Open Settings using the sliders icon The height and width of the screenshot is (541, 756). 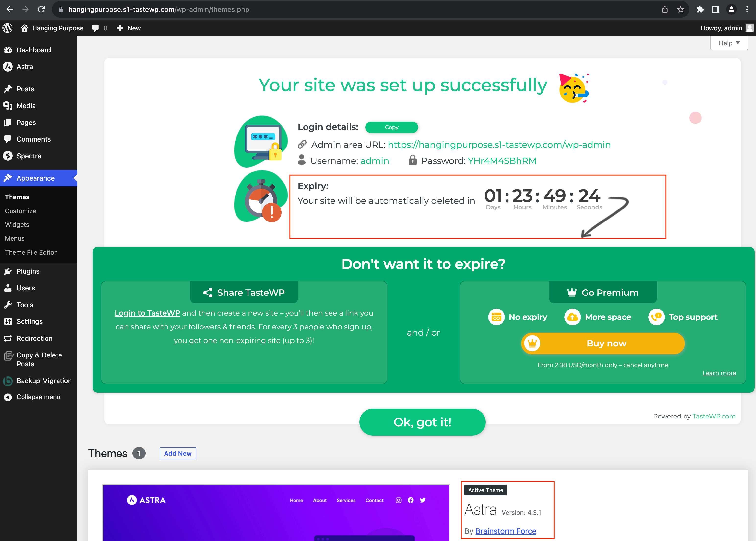8,321
